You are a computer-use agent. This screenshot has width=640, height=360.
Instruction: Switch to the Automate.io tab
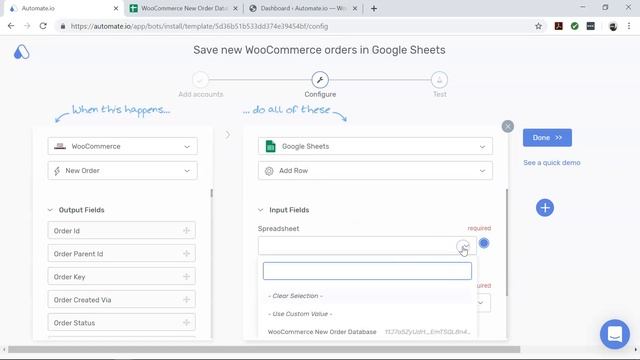click(63, 8)
